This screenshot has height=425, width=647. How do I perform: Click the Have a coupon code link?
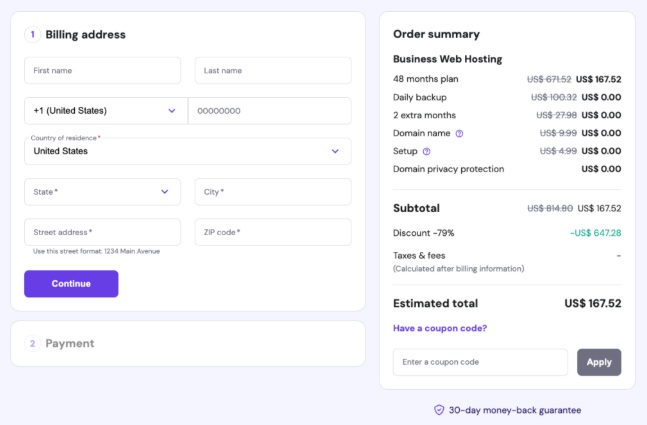pyautogui.click(x=440, y=328)
